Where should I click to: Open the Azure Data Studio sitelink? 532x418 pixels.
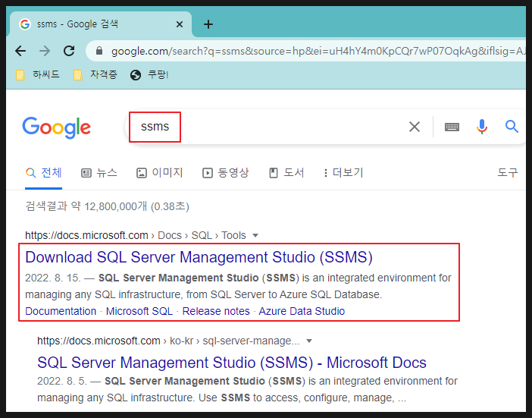coord(302,311)
